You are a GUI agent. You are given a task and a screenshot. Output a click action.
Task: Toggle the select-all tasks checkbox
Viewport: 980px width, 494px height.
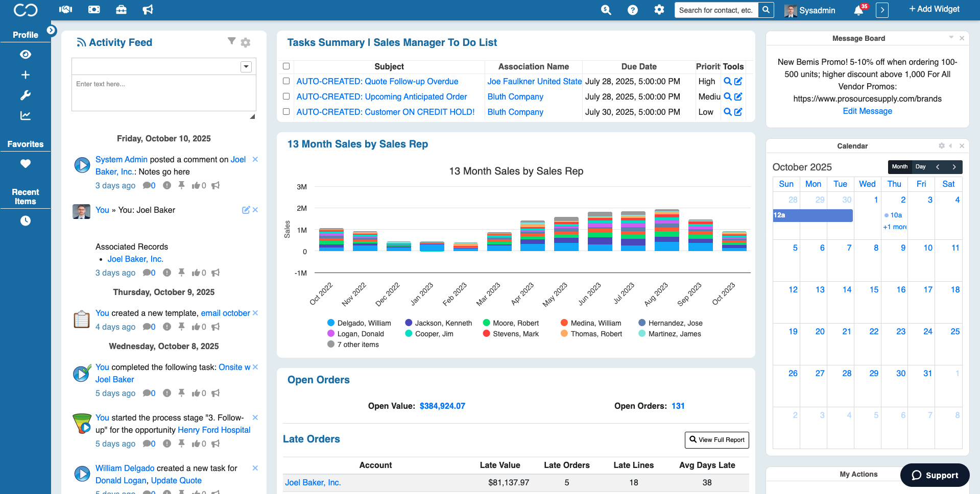pos(286,66)
